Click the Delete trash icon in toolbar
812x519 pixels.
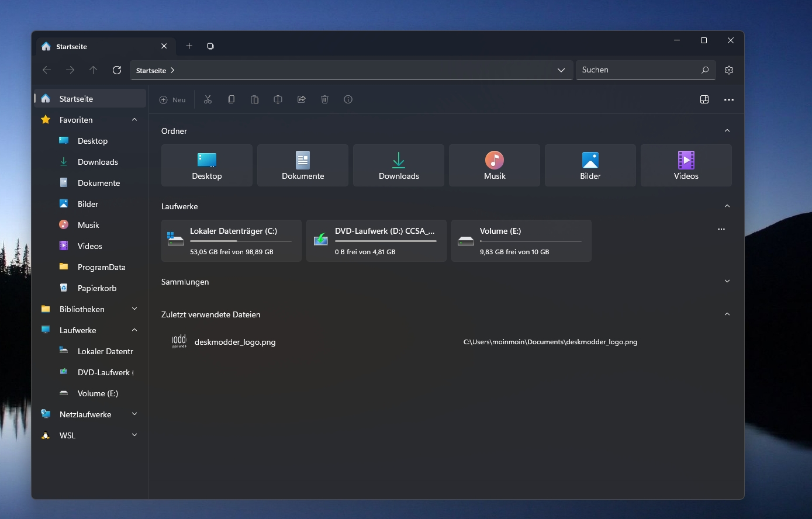[324, 99]
